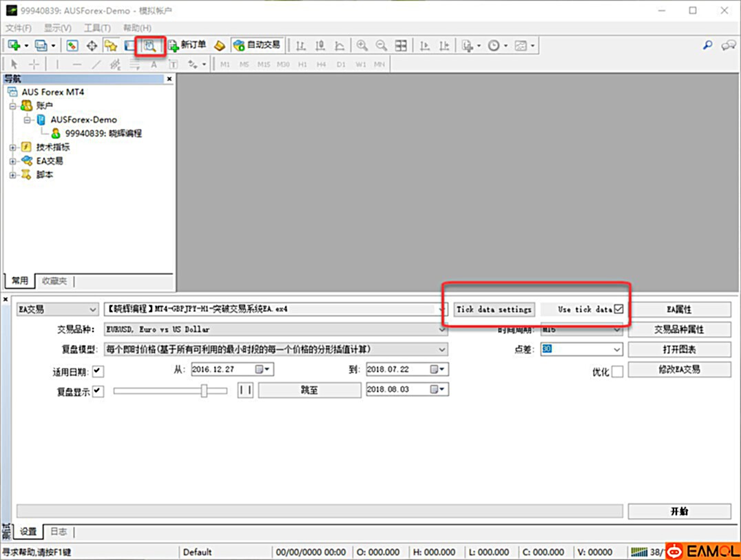Viewport: 741px width, 560px height.
Task: Enable the 优化 checkbox
Action: pos(617,371)
